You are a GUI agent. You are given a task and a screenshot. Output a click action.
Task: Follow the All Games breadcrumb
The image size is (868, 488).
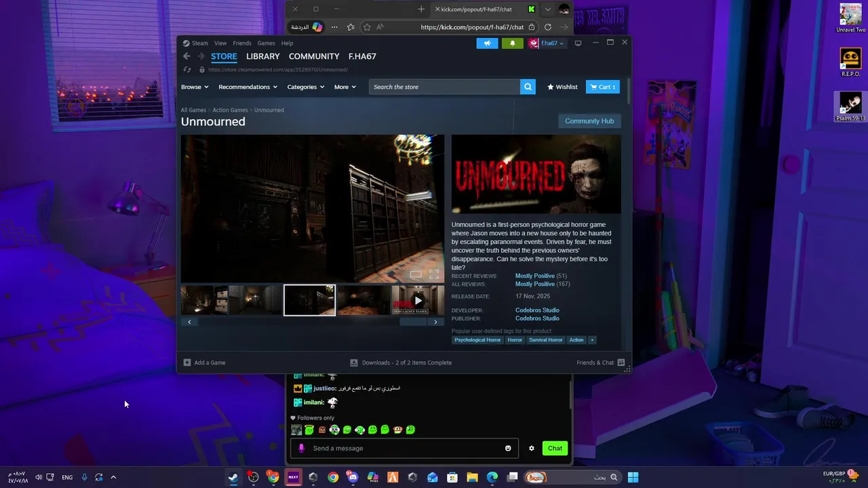[x=193, y=110]
